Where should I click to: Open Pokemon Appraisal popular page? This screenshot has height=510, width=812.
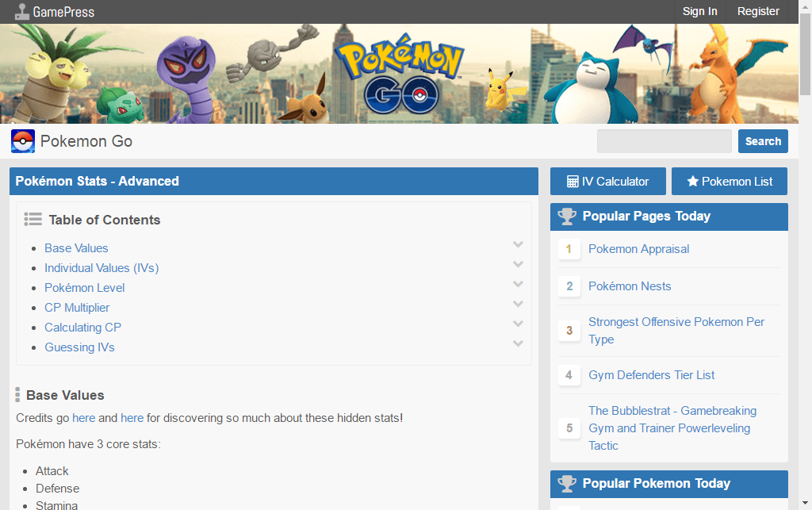(638, 249)
